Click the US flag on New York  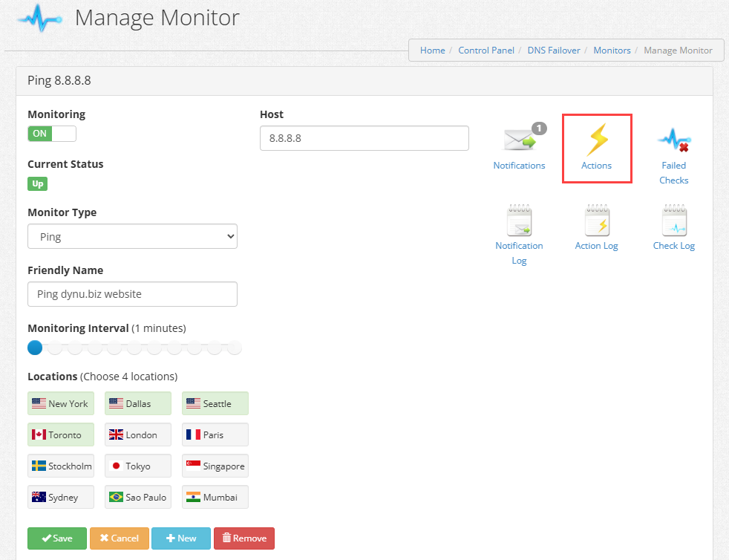pos(39,403)
